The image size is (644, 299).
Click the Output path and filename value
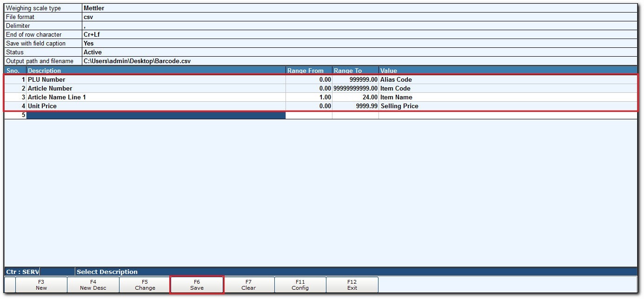[x=137, y=61]
